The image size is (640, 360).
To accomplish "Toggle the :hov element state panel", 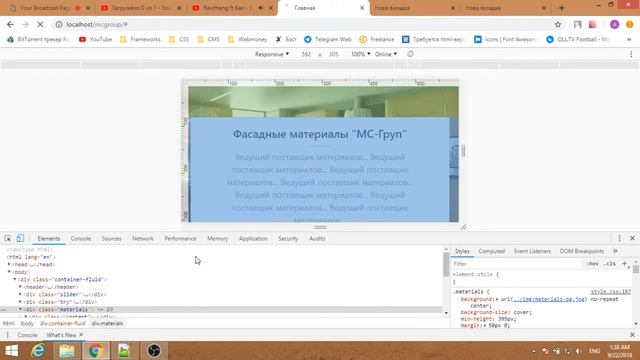I will pos(593,264).
